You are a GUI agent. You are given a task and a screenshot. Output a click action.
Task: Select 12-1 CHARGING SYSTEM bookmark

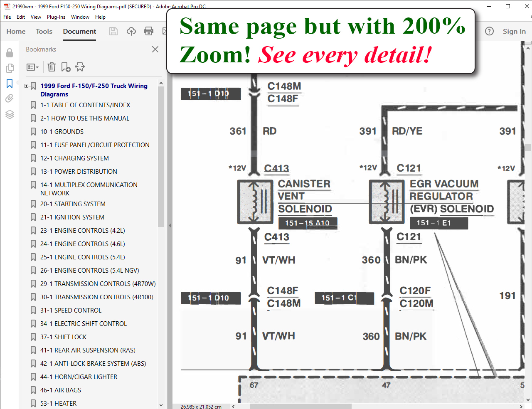74,158
